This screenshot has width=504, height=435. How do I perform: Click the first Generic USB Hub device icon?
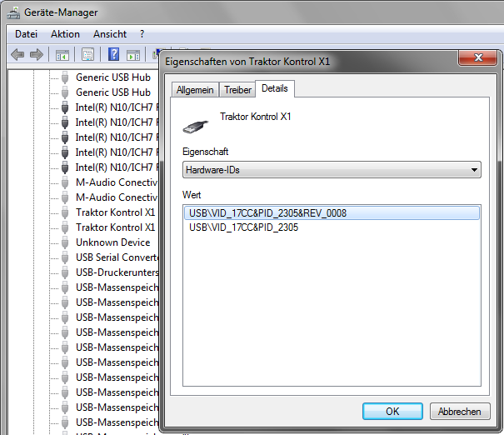65,77
